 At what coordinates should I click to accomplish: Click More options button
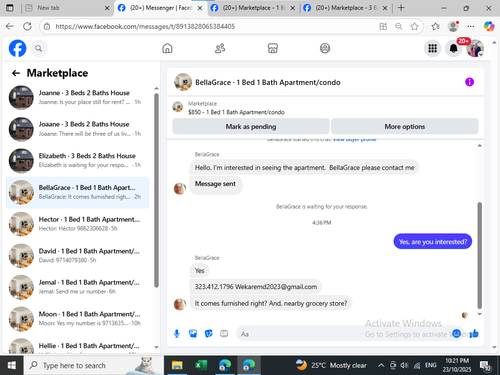(405, 126)
